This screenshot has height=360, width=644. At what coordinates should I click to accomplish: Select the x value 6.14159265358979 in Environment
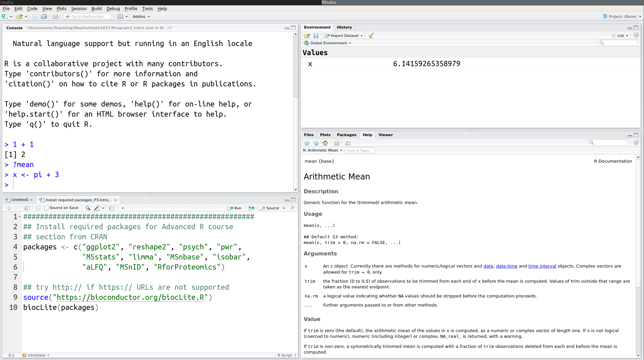pos(426,64)
